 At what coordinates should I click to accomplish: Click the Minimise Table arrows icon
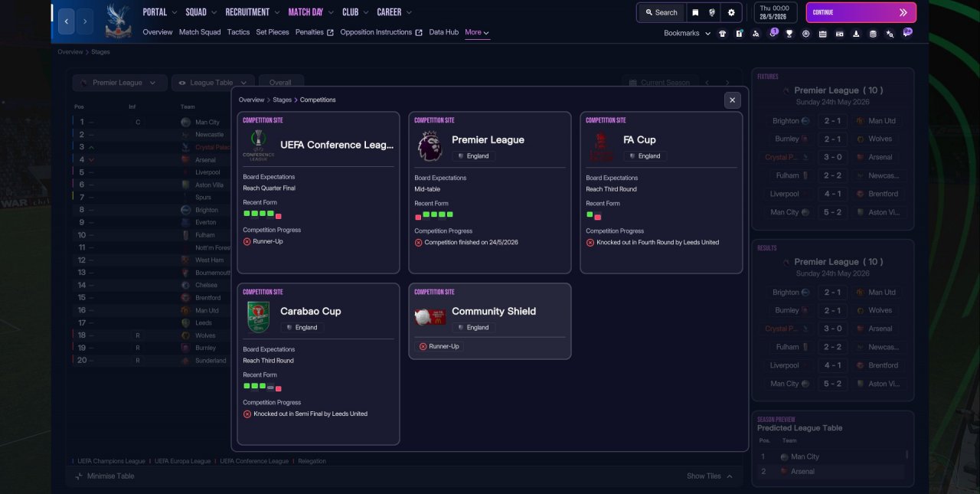79,476
